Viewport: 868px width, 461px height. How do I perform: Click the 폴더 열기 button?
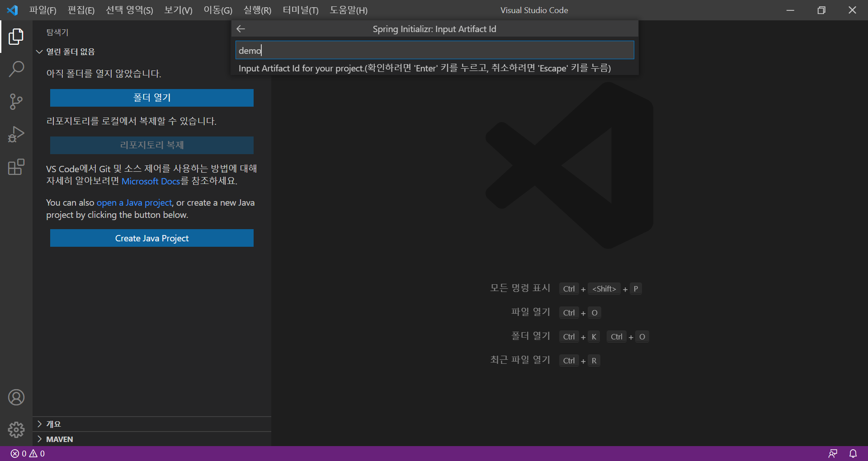pos(152,98)
